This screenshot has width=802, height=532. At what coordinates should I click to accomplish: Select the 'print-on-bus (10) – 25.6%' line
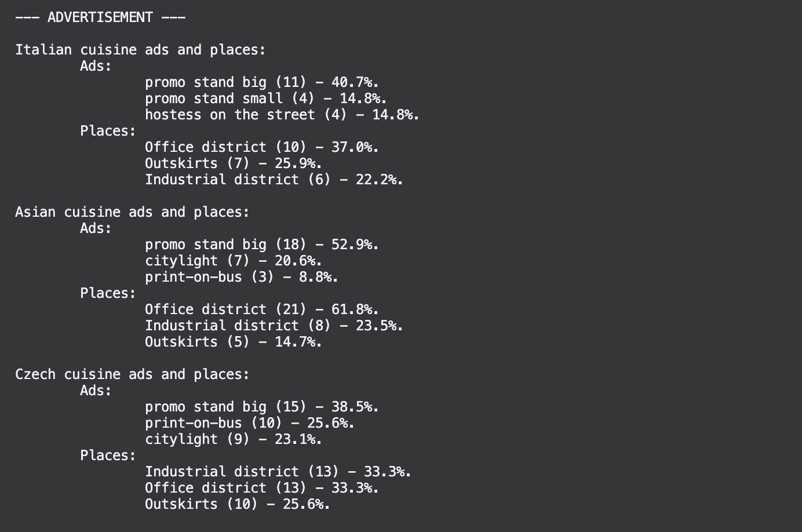pyautogui.click(x=249, y=423)
